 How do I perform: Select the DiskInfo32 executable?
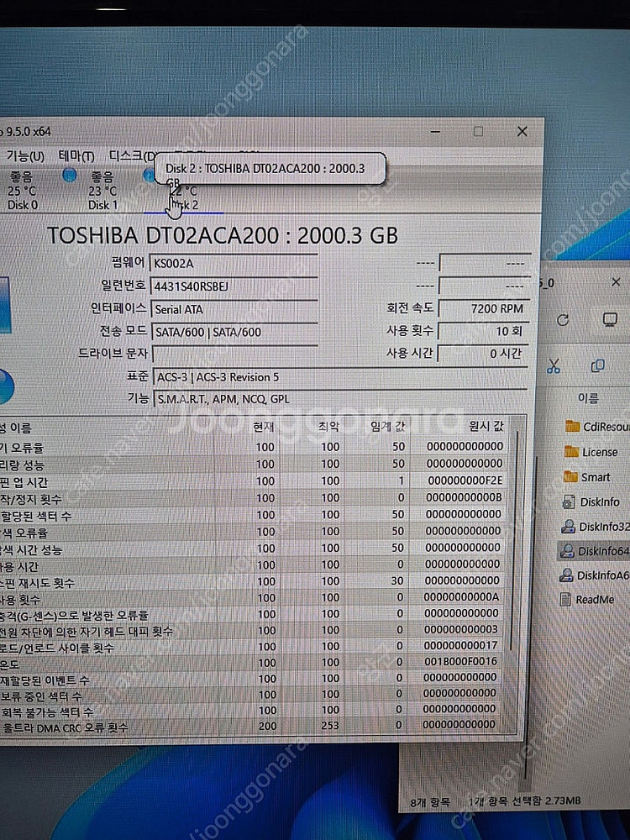tap(595, 527)
